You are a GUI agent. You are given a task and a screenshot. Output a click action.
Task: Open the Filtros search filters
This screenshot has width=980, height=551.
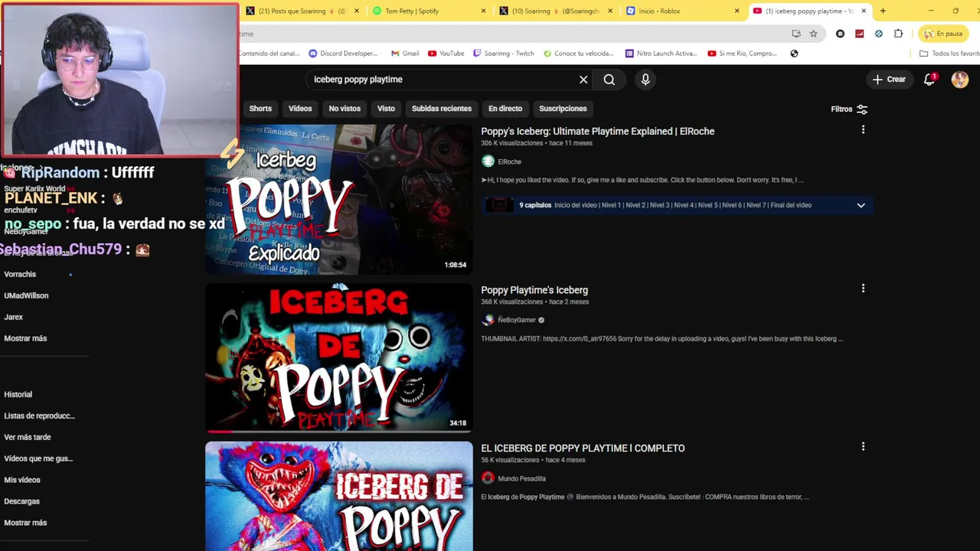pyautogui.click(x=849, y=109)
